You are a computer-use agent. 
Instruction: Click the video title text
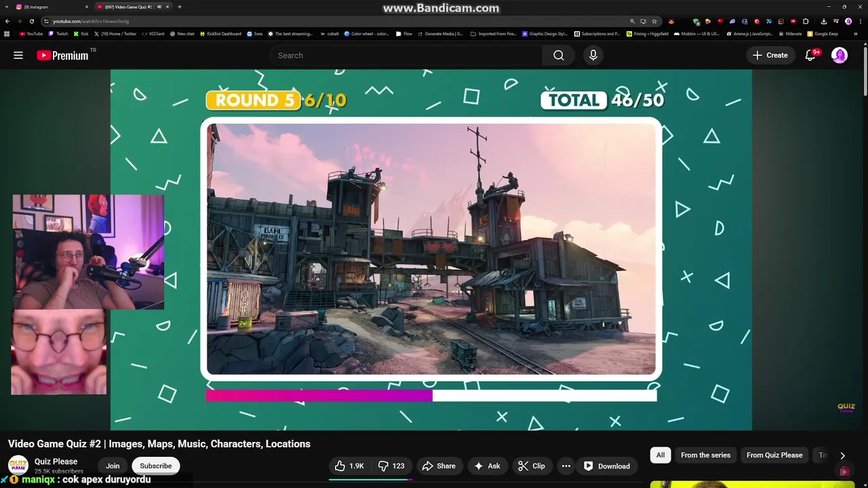[x=159, y=444]
